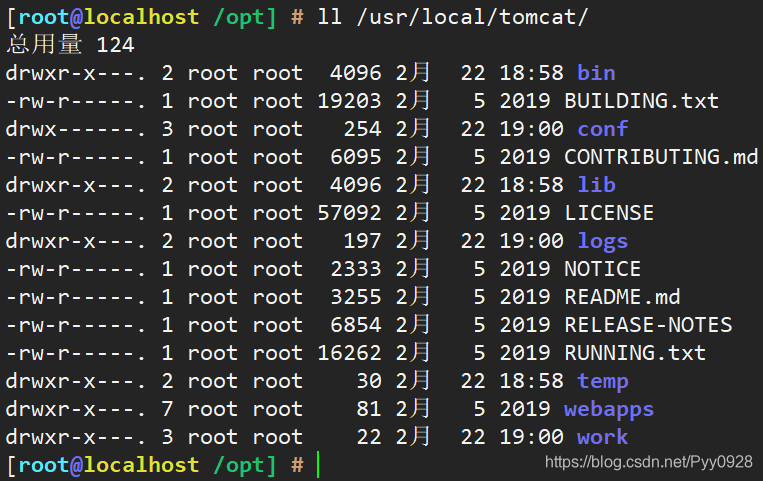Click the LICENSE file name

[x=609, y=213]
